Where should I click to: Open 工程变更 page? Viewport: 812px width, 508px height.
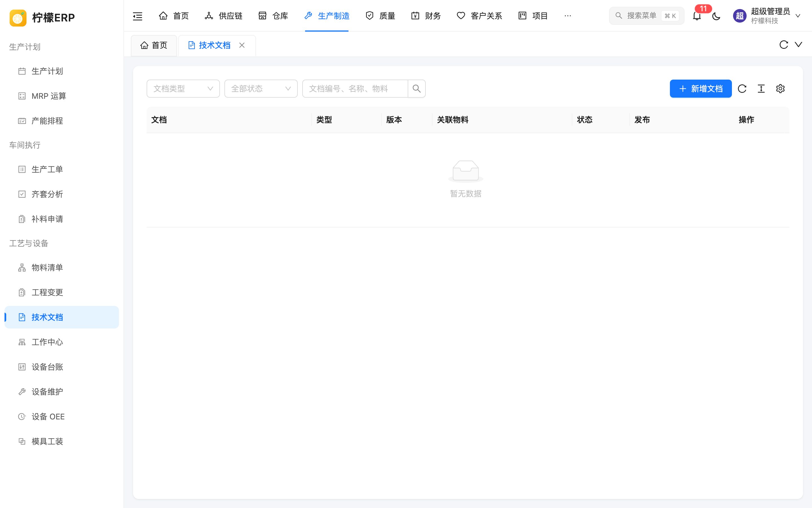(62, 292)
